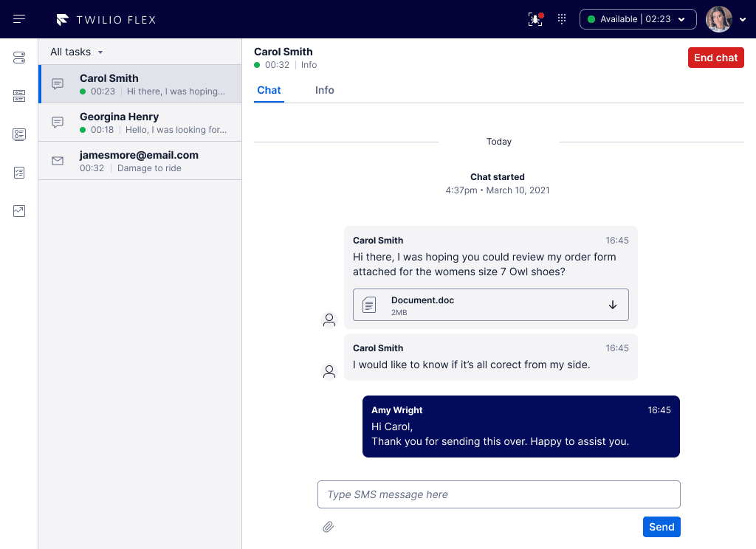Click the hamburger menu icon top left
756x549 pixels.
[x=20, y=19]
